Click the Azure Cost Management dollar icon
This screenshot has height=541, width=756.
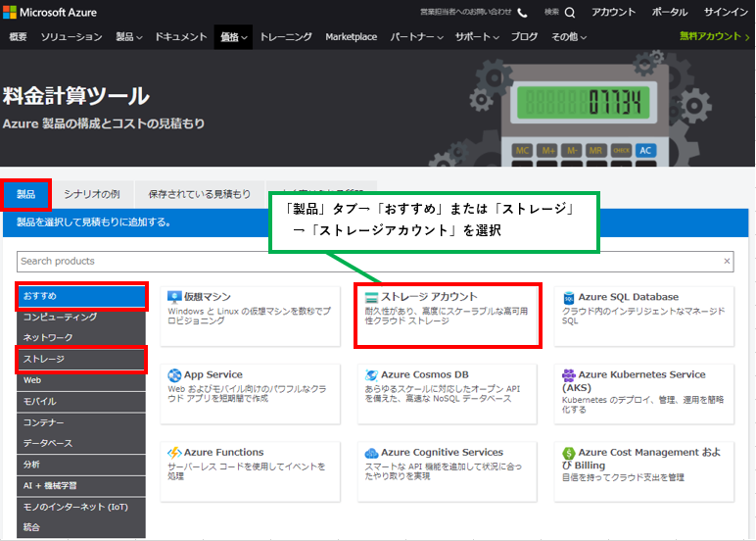point(569,453)
